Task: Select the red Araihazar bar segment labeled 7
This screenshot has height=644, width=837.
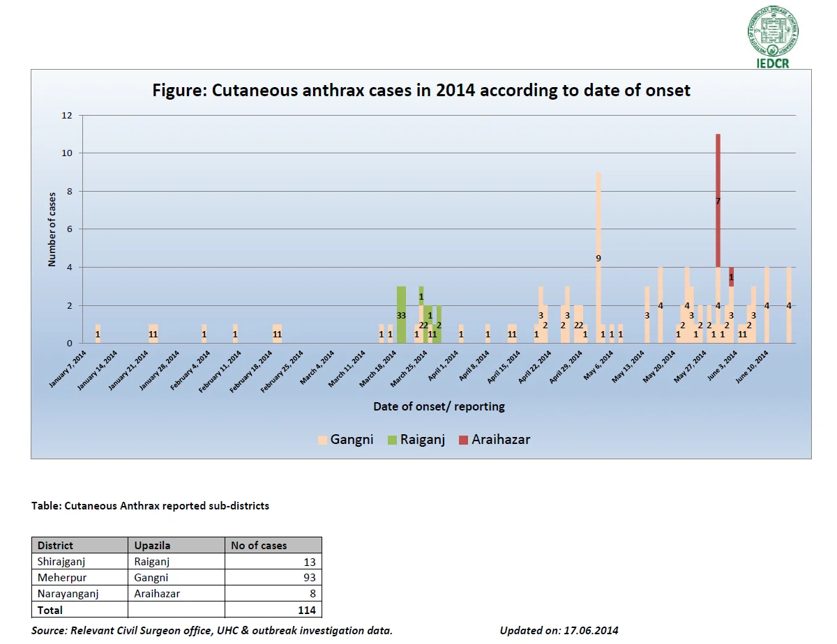Action: pyautogui.click(x=718, y=201)
